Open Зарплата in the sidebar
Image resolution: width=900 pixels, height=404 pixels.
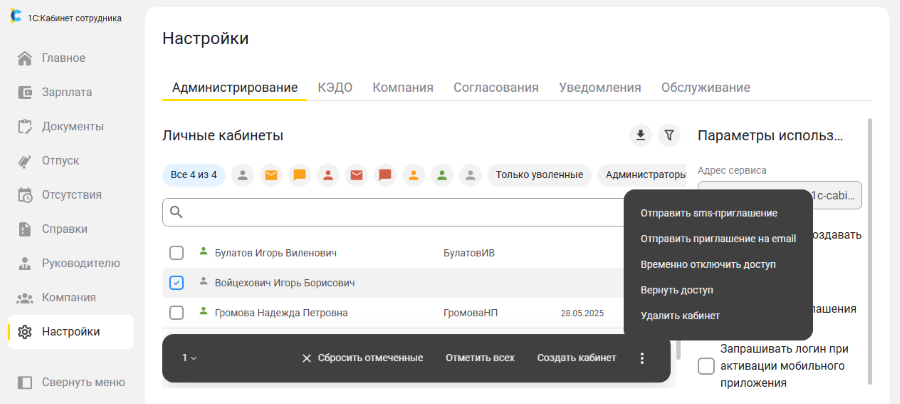click(x=66, y=92)
